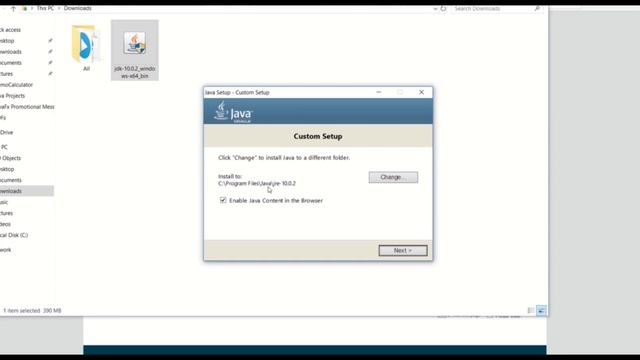Click the Java logo banner in the dialog

[318, 111]
